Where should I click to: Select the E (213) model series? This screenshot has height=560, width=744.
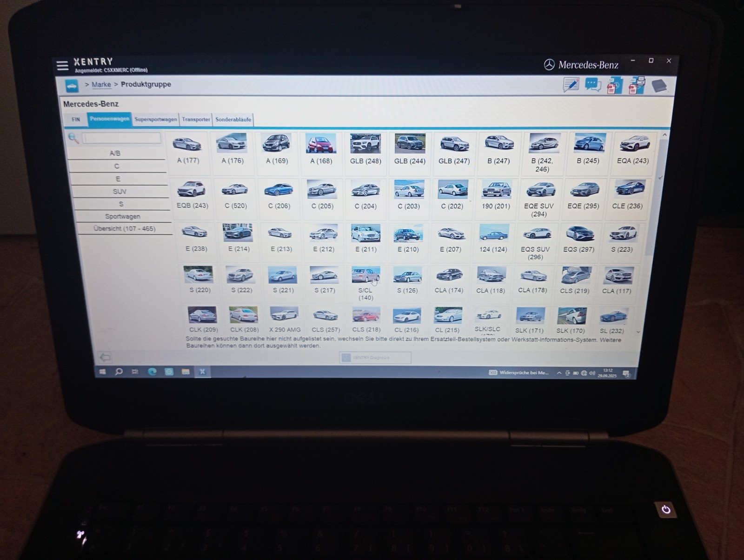click(281, 239)
